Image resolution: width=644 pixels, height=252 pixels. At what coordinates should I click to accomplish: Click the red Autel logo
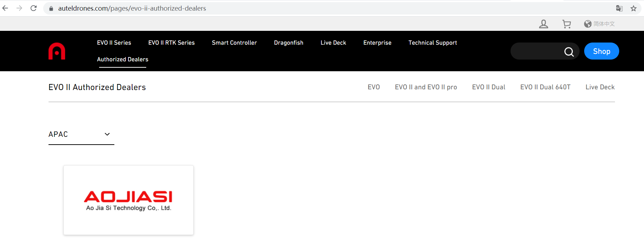pyautogui.click(x=57, y=51)
